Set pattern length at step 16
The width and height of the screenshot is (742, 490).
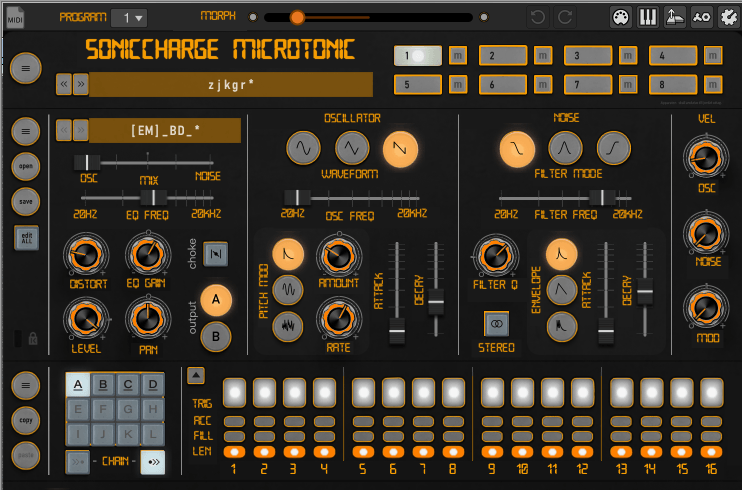(x=711, y=452)
